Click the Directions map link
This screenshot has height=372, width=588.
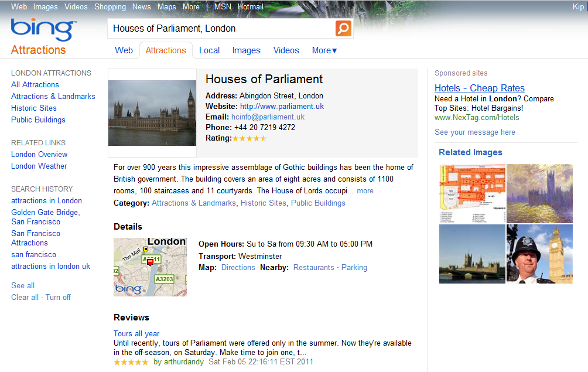(x=238, y=268)
